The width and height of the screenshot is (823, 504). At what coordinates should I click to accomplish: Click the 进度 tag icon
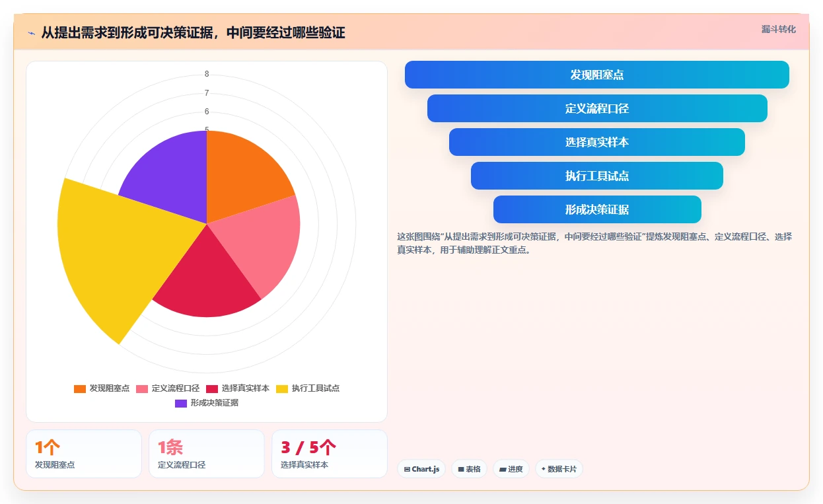click(503, 469)
